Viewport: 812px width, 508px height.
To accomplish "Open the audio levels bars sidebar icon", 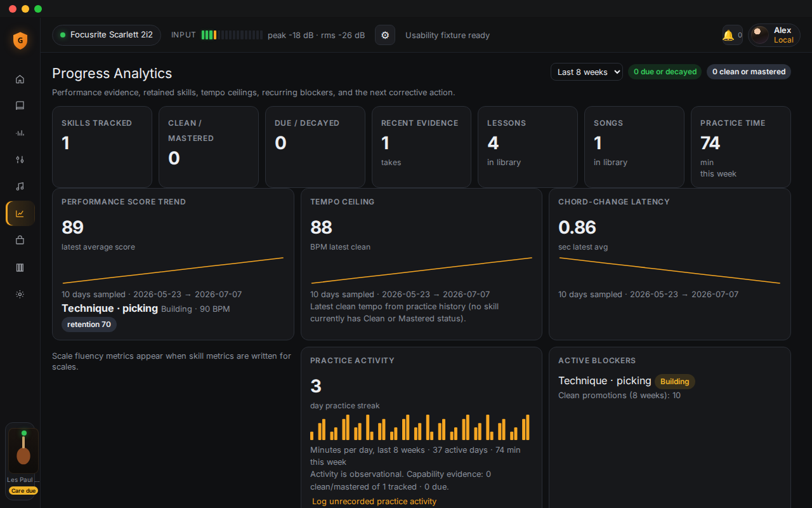I will click(20, 133).
